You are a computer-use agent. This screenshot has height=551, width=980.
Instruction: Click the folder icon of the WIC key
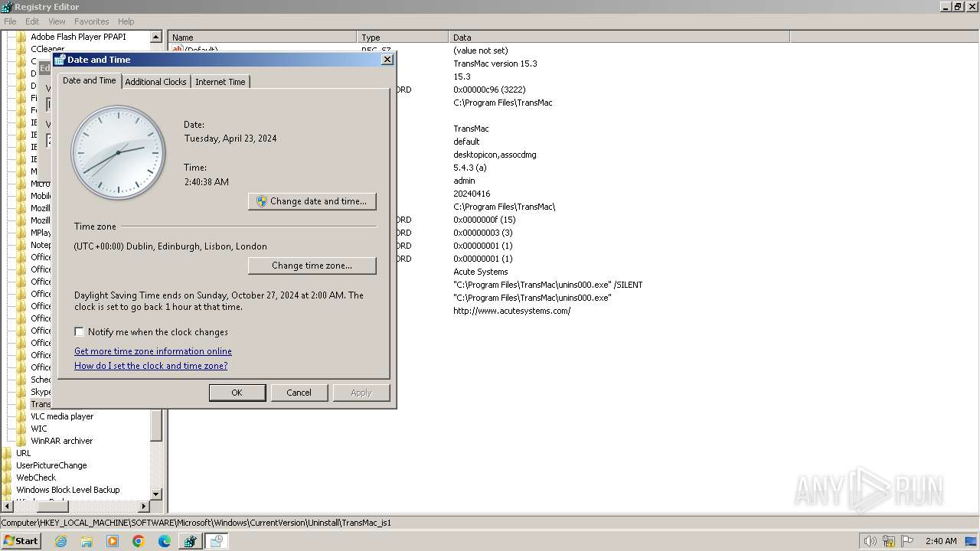point(21,429)
